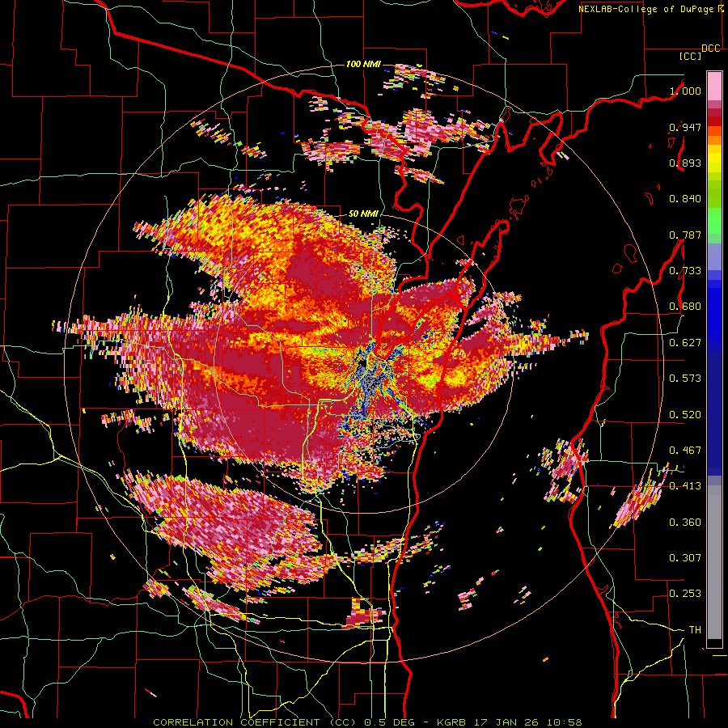Pick the yellow swatch beside 0.893
This screenshot has width=728, height=728.
714,163
